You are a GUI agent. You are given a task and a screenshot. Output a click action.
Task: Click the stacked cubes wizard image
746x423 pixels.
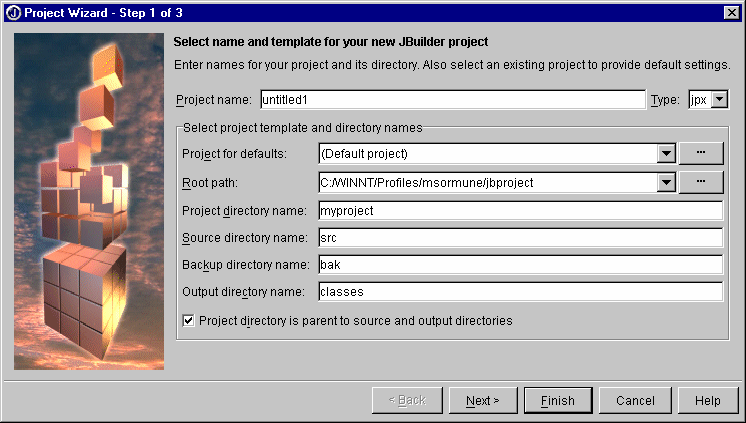click(x=89, y=201)
